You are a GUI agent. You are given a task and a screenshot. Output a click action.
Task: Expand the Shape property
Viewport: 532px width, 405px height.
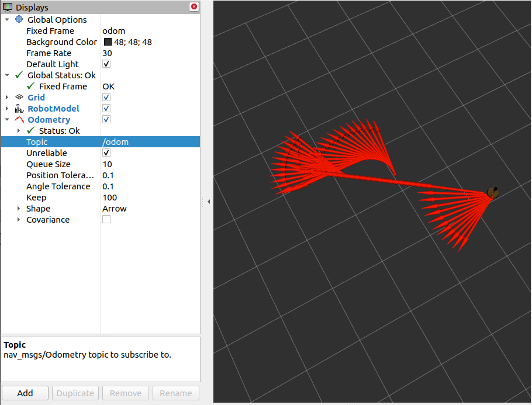pyautogui.click(x=19, y=208)
